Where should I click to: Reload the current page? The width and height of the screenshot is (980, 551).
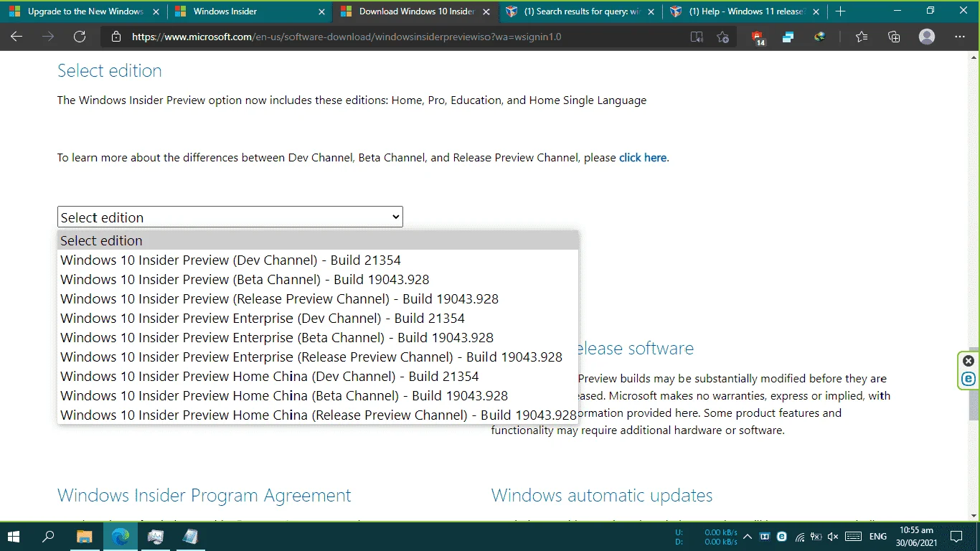point(79,37)
